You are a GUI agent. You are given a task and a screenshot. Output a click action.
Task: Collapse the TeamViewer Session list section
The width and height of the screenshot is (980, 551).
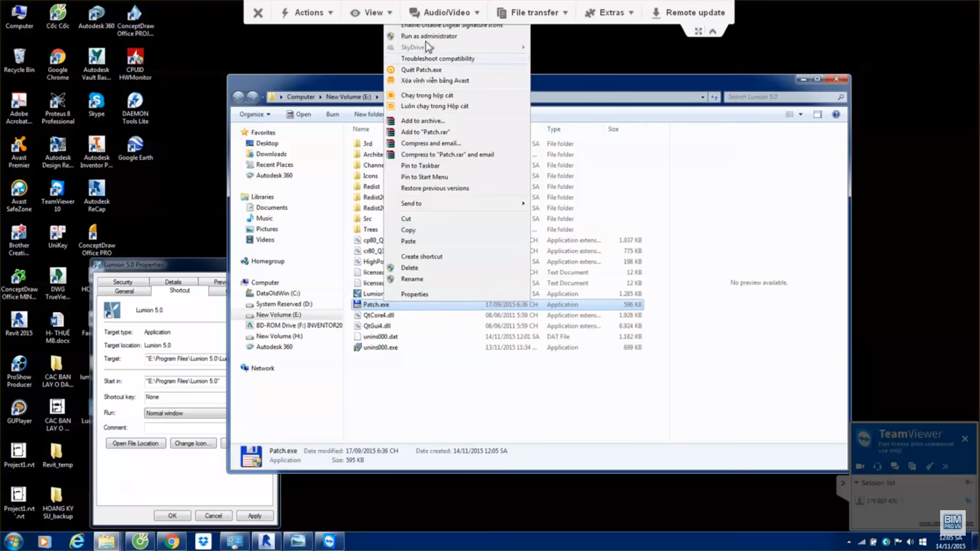coord(856,483)
